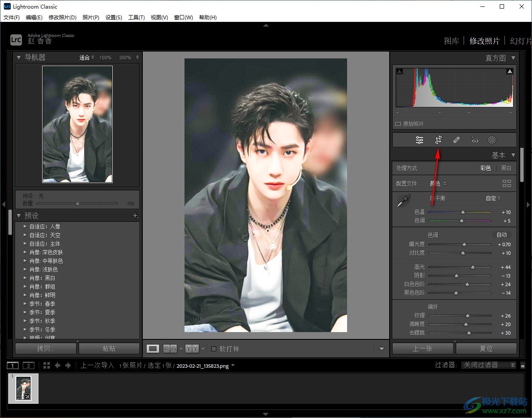Screen dimensions: 532x418
Task: Open the 设置(S) menu
Action: pyautogui.click(x=114, y=18)
